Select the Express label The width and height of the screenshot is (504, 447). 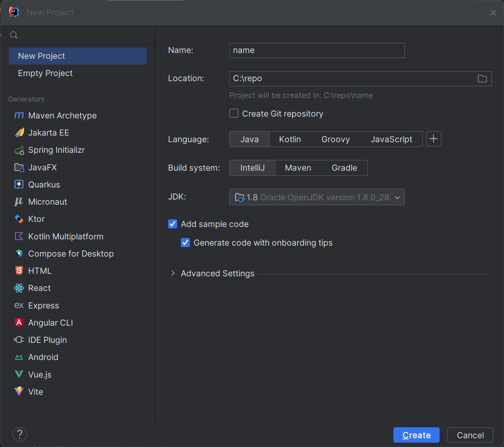43,306
